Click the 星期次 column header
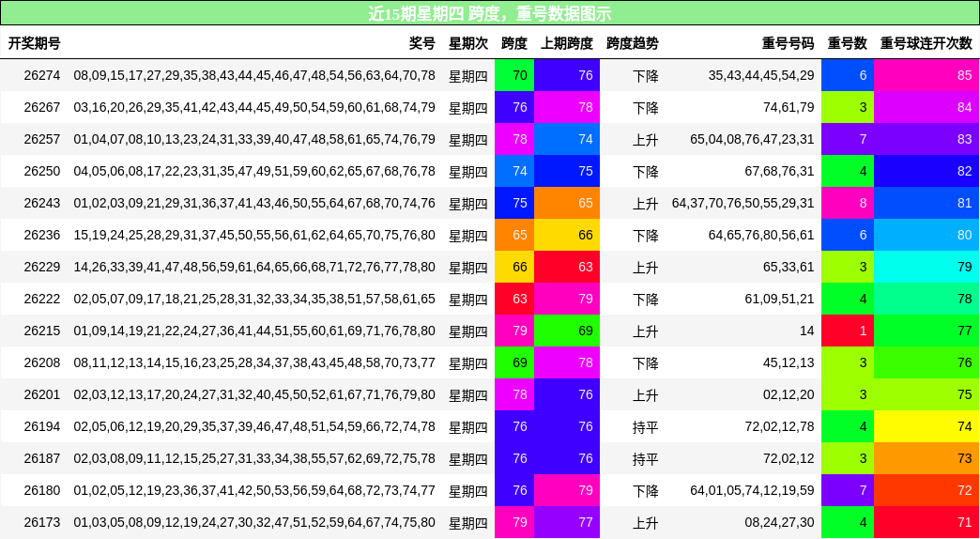980x539 pixels. tap(468, 43)
